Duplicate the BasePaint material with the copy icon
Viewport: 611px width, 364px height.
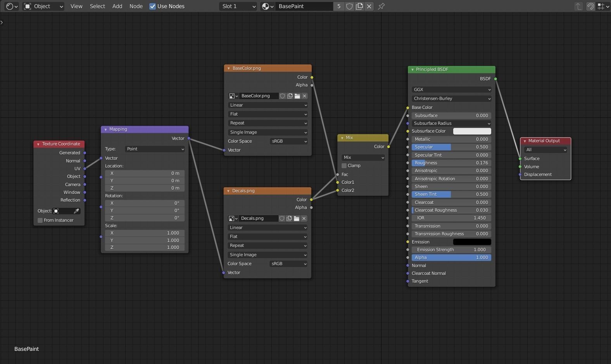359,6
